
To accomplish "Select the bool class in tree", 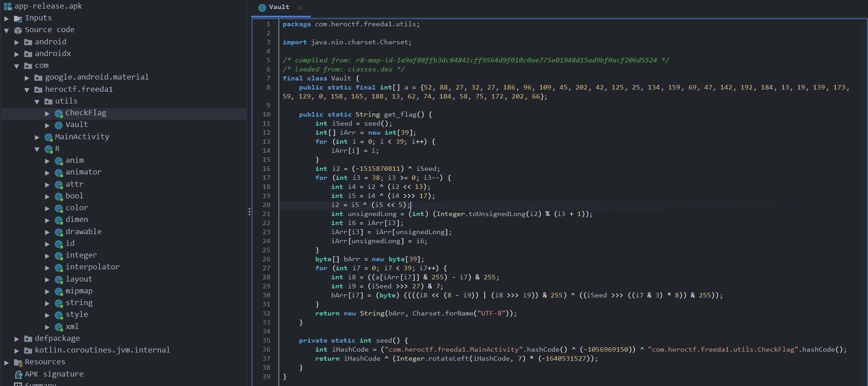I will 74,196.
